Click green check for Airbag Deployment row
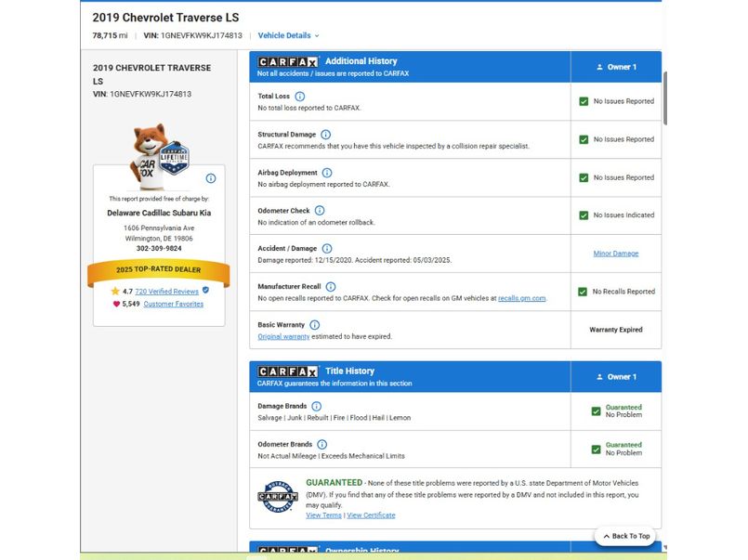The image size is (748, 560). point(584,177)
